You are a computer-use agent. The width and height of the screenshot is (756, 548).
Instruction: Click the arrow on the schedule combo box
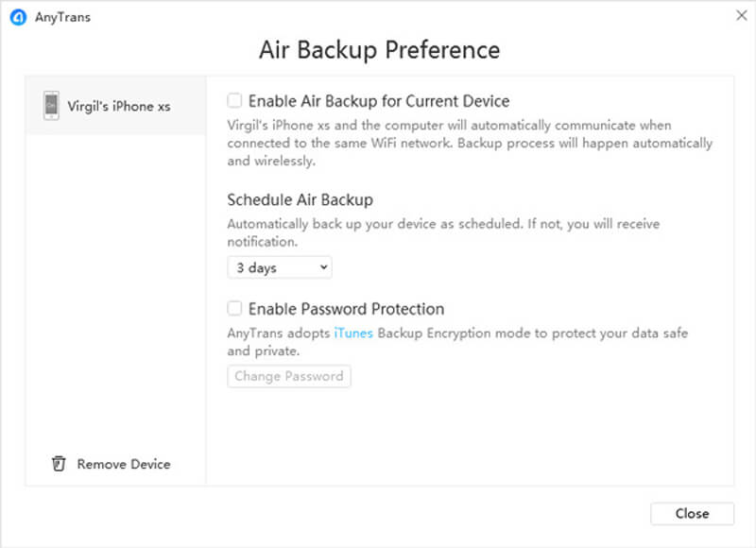pyautogui.click(x=323, y=267)
